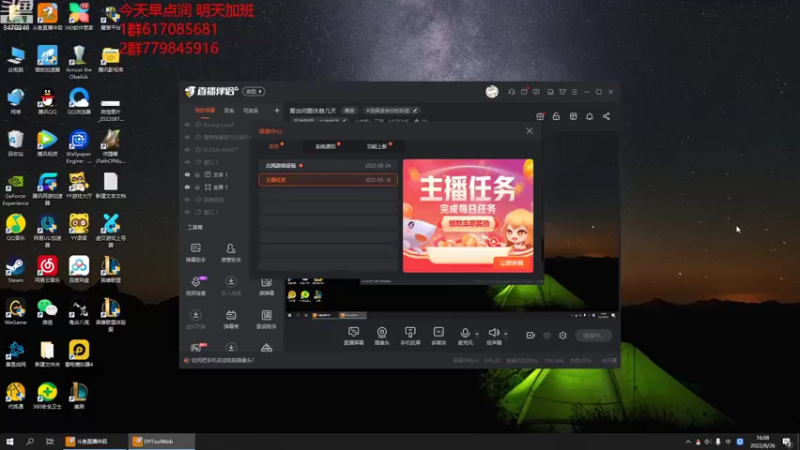This screenshot has height=450, width=800.
Task: Toggle visibility of 全屏 1 source
Action: tap(187, 187)
